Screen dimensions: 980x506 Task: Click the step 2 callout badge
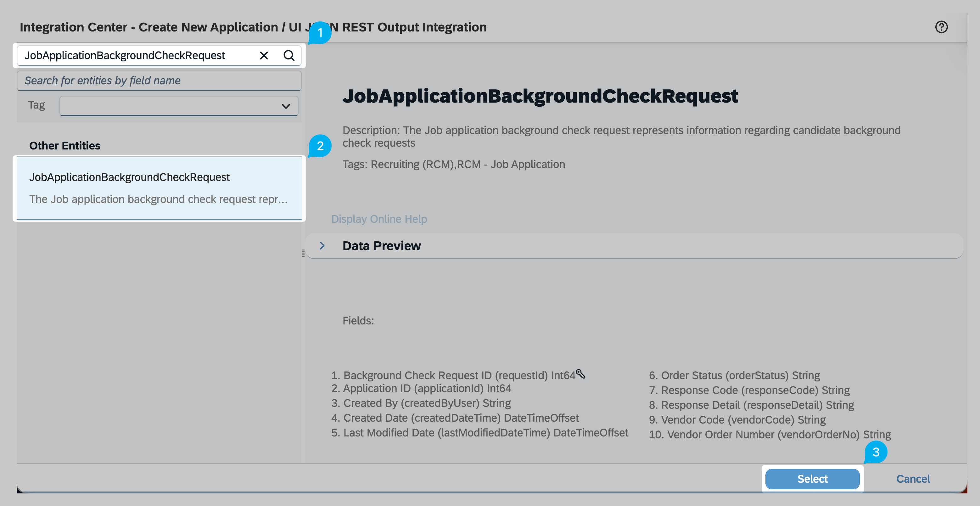[320, 146]
